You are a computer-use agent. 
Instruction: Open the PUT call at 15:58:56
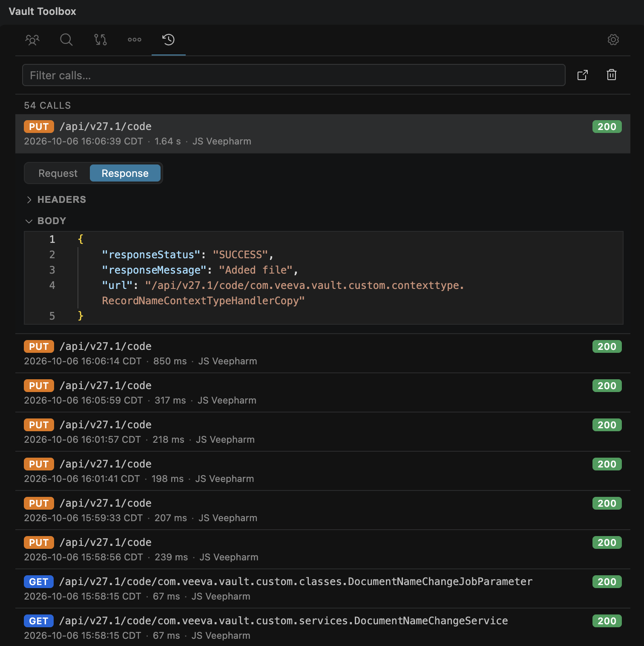(323, 550)
